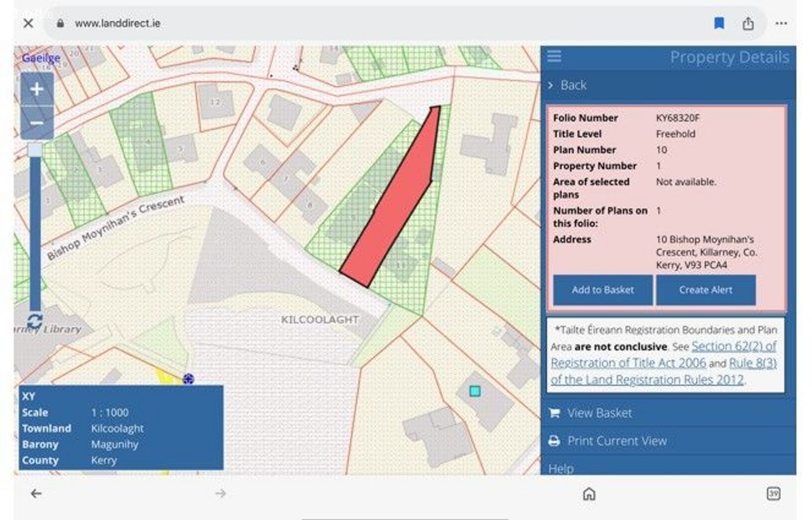This screenshot has height=520, width=812.
Task: Go to browser home page
Action: coord(589,494)
